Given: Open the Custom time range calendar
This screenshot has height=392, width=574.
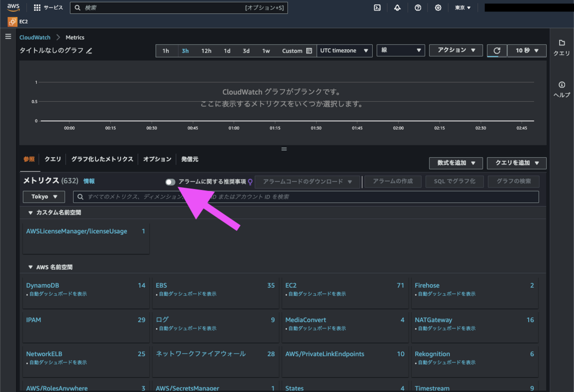Looking at the screenshot, I should click(297, 51).
